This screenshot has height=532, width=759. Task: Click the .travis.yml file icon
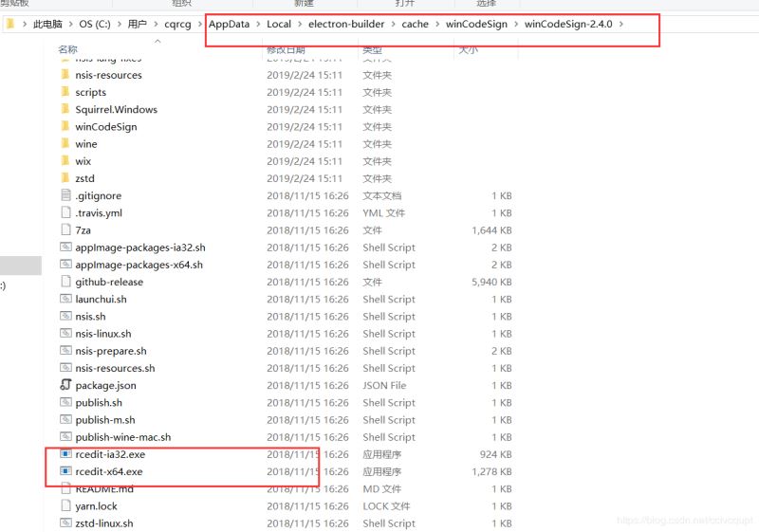65,212
